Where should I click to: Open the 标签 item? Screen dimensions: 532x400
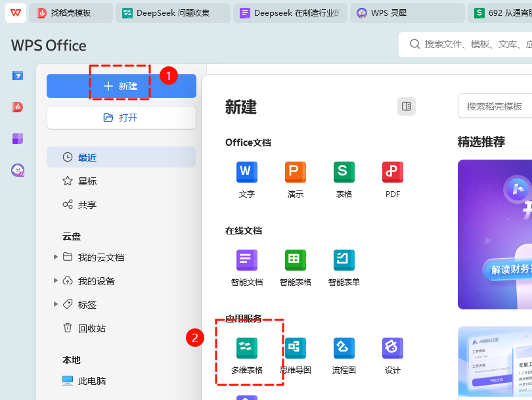79,304
